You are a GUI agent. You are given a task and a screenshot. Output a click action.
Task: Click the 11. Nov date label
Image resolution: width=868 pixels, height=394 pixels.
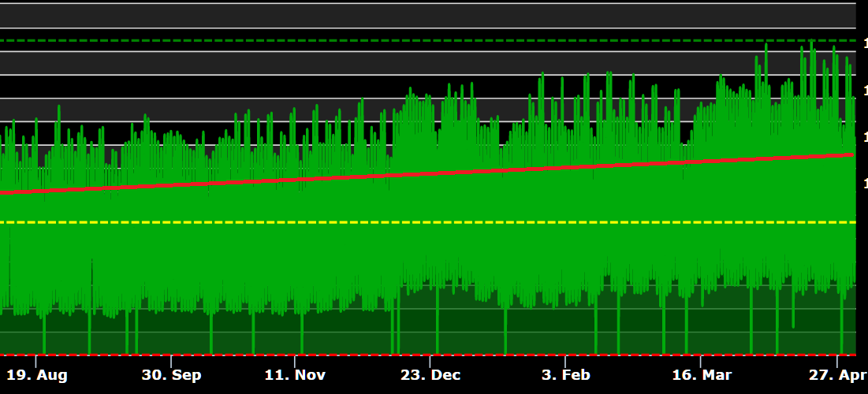295,375
